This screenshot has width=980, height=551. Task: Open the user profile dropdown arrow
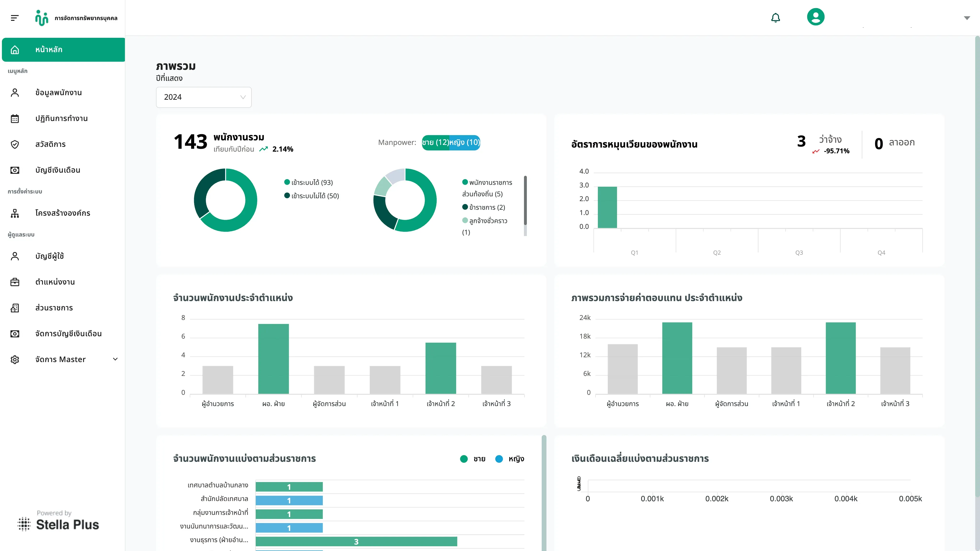(967, 18)
